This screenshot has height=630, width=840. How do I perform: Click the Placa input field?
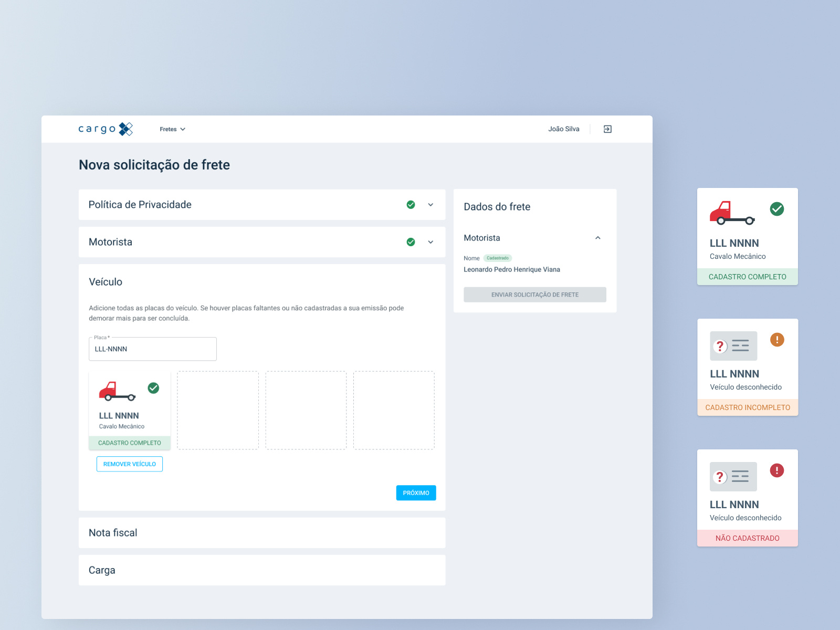pyautogui.click(x=152, y=349)
